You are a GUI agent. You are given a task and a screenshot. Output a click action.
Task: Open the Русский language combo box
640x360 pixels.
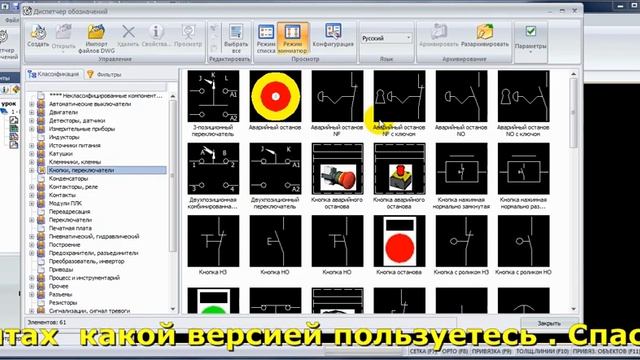tap(386, 38)
